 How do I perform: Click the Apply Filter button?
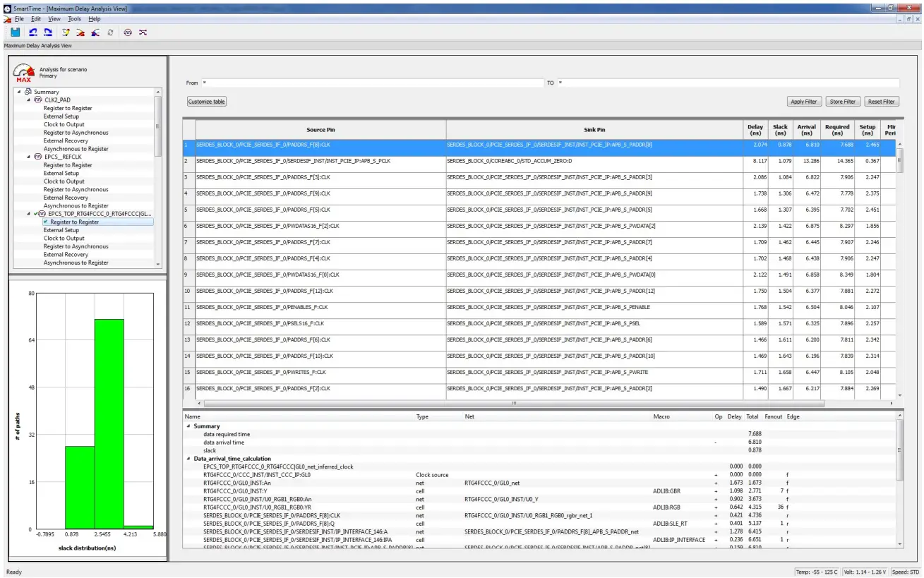[804, 102]
